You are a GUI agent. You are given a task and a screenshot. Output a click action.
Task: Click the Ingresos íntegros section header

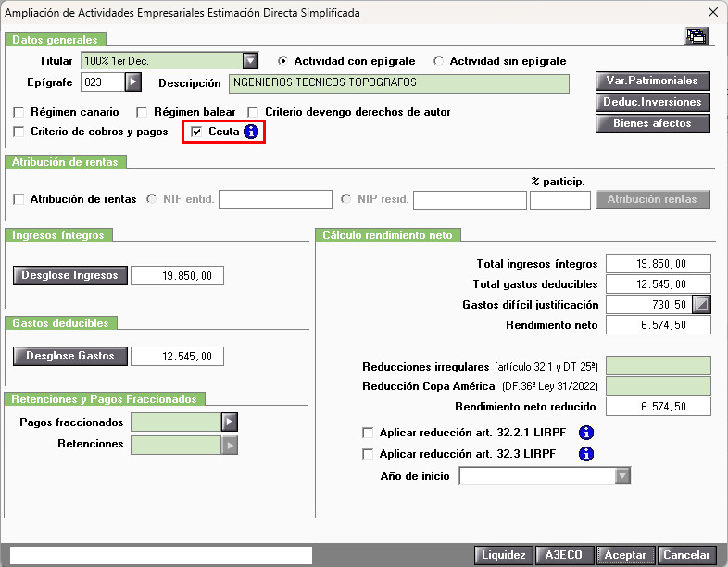[58, 235]
